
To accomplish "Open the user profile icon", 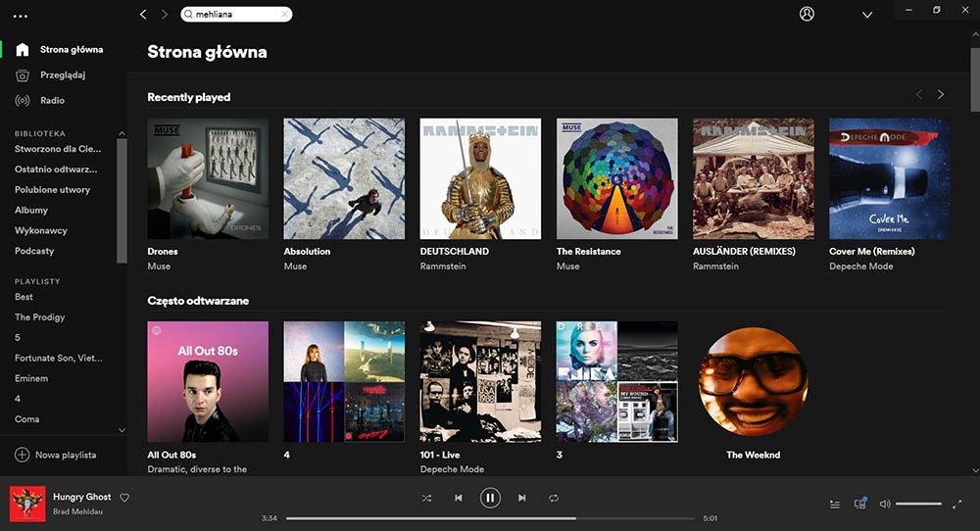I will pyautogui.click(x=807, y=14).
